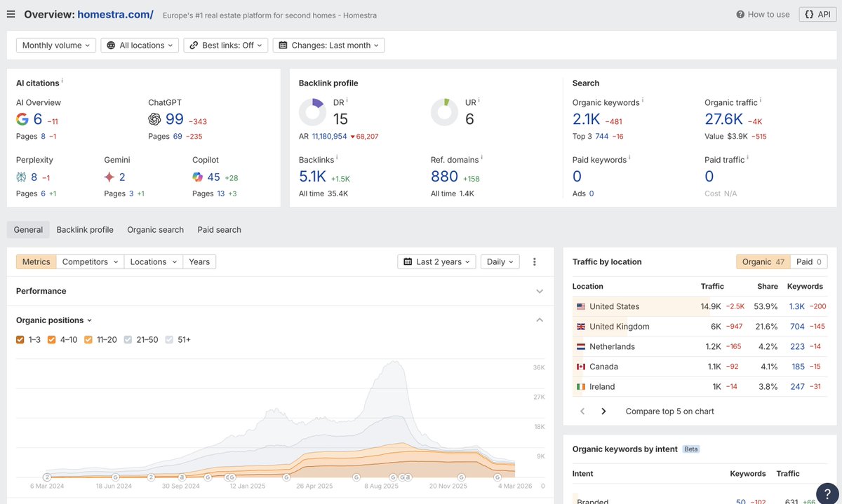Go to previous locations page arrow
842x504 pixels.
[x=582, y=411]
